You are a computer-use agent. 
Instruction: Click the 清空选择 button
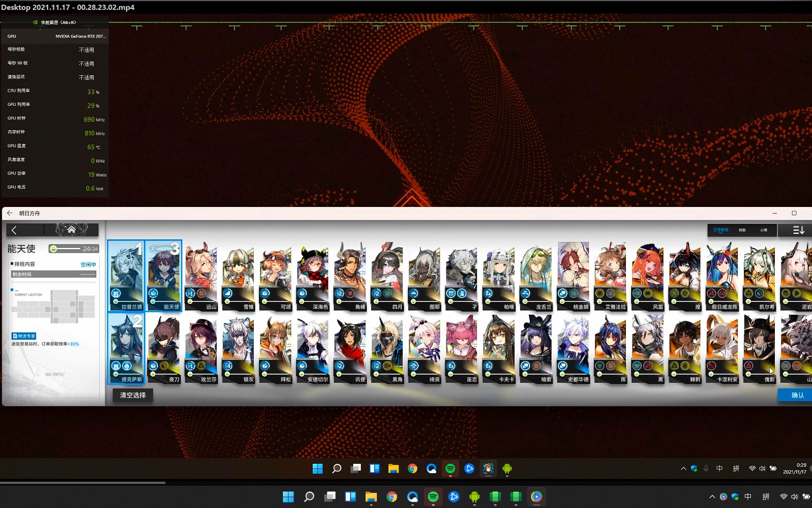[133, 395]
